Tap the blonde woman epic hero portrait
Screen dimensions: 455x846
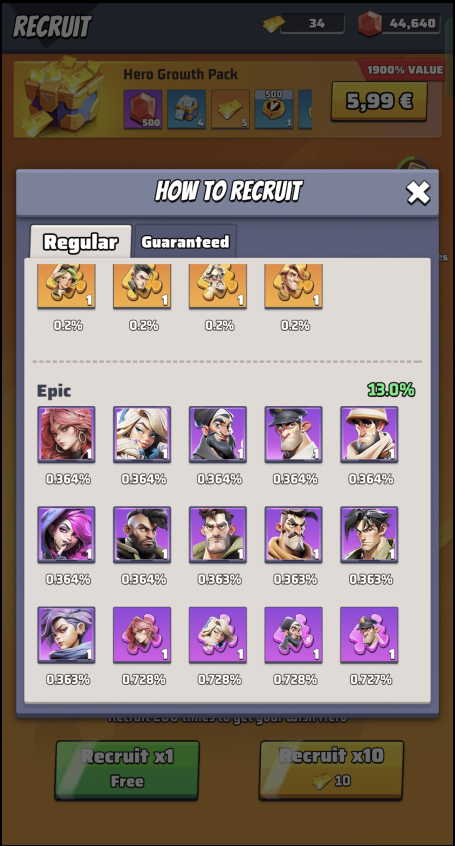142,434
